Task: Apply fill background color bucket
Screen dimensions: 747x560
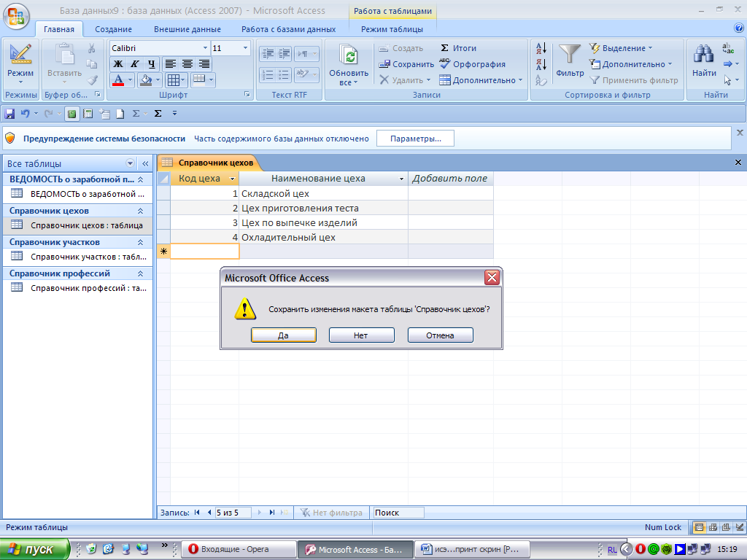Action: point(145,80)
